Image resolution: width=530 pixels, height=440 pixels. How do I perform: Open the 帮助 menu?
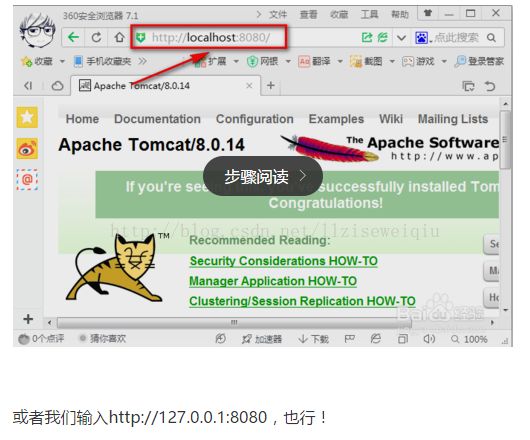tap(400, 14)
